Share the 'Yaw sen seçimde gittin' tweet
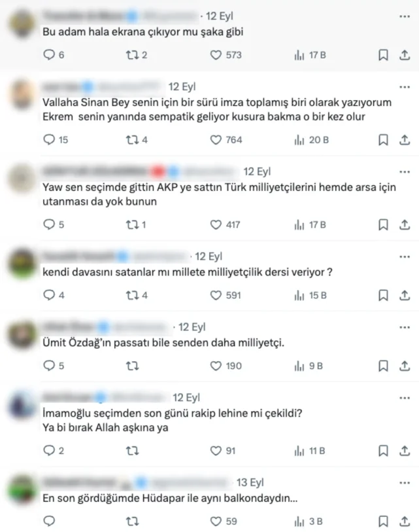Image resolution: width=419 pixels, height=532 pixels. [405, 224]
